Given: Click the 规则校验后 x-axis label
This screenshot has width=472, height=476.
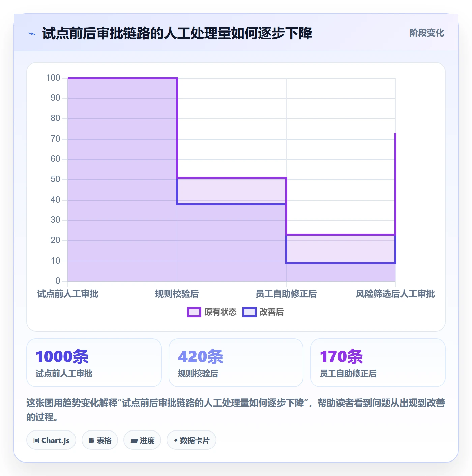Looking at the screenshot, I should (177, 294).
